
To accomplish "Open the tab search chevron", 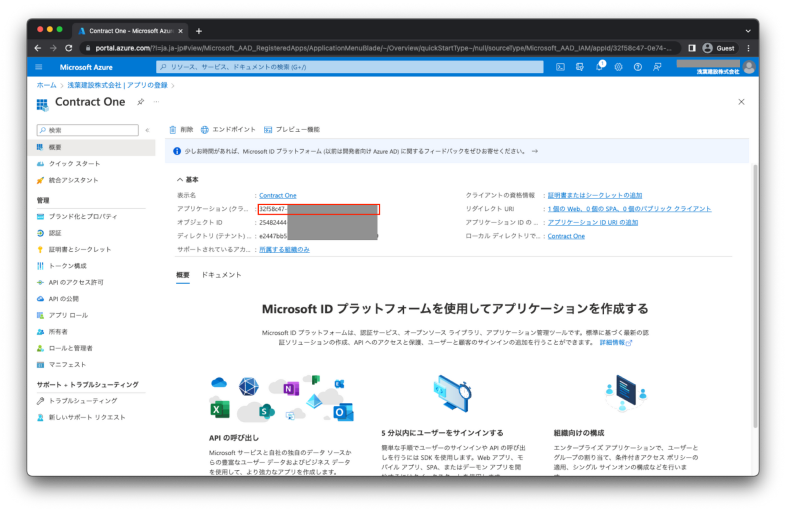I will coord(748,31).
